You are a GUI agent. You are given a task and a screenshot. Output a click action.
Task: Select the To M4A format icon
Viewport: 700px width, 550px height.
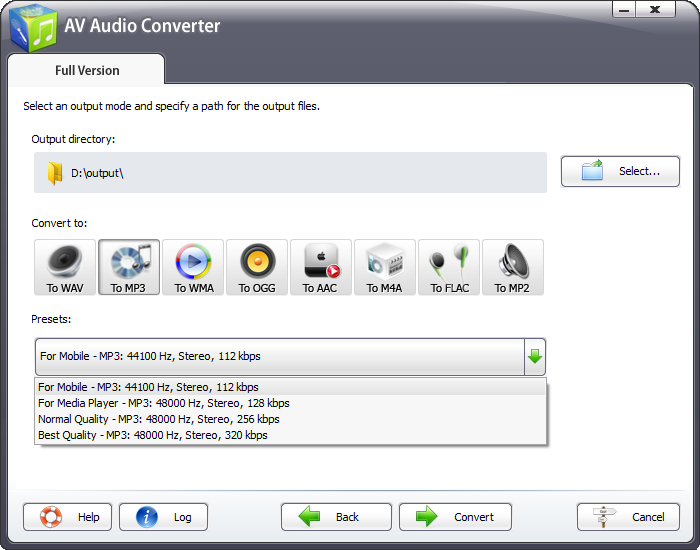385,267
